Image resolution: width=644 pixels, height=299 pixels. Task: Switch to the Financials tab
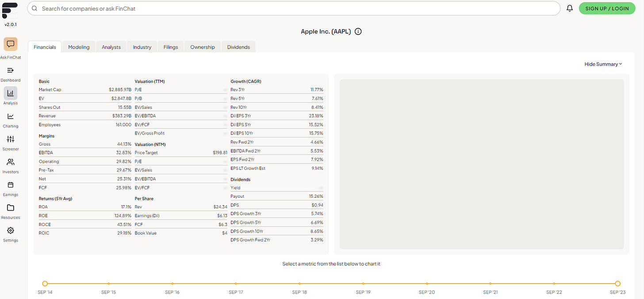point(45,47)
